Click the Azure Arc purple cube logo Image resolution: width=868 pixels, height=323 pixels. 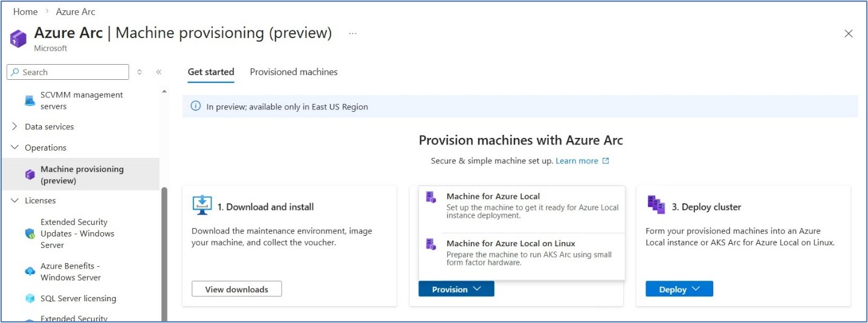(19, 39)
